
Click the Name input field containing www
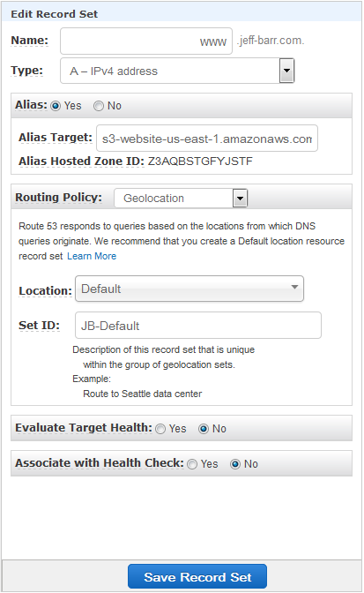[x=146, y=41]
